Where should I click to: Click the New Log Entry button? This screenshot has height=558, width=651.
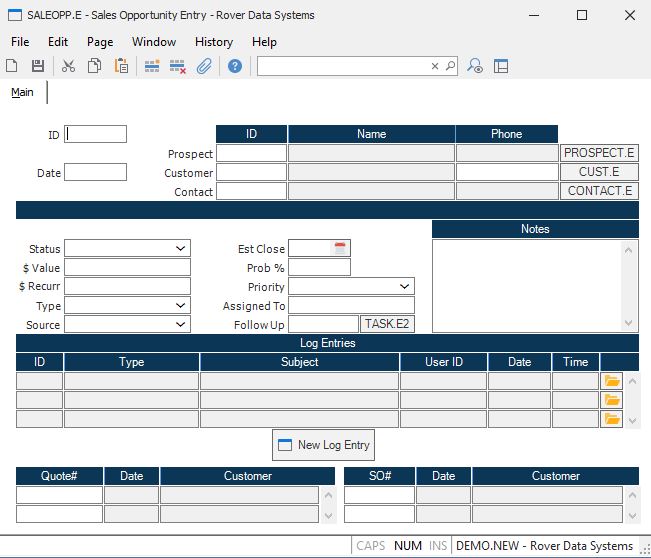click(x=323, y=445)
